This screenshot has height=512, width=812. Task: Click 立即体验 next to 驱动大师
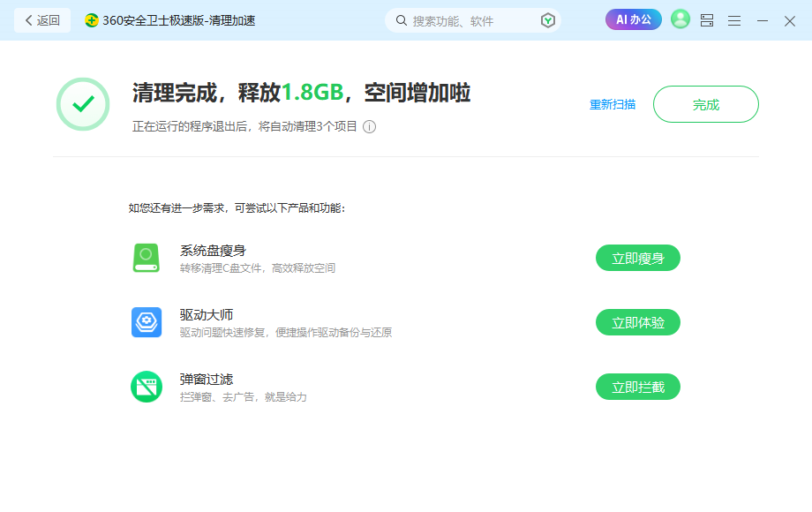coord(637,321)
